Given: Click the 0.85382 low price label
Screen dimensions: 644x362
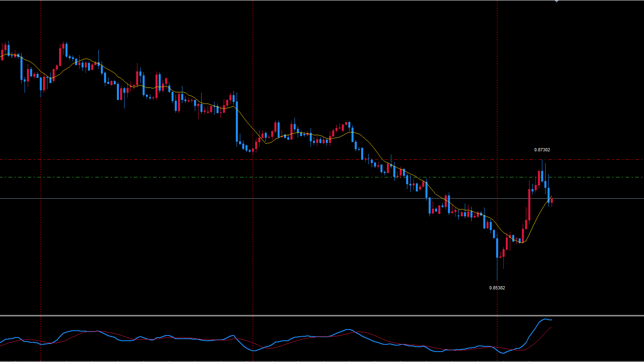Looking at the screenshot, I should click(x=497, y=288).
